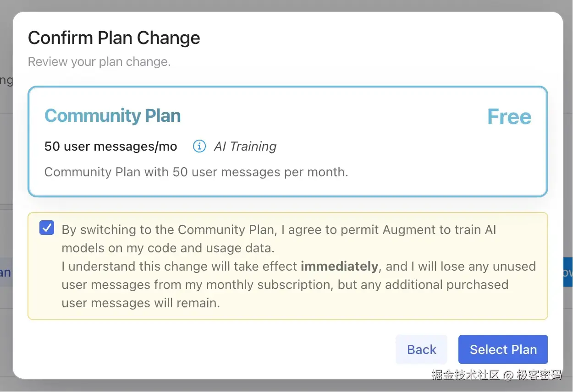Click the "Review your plan change." subtitle

click(99, 62)
